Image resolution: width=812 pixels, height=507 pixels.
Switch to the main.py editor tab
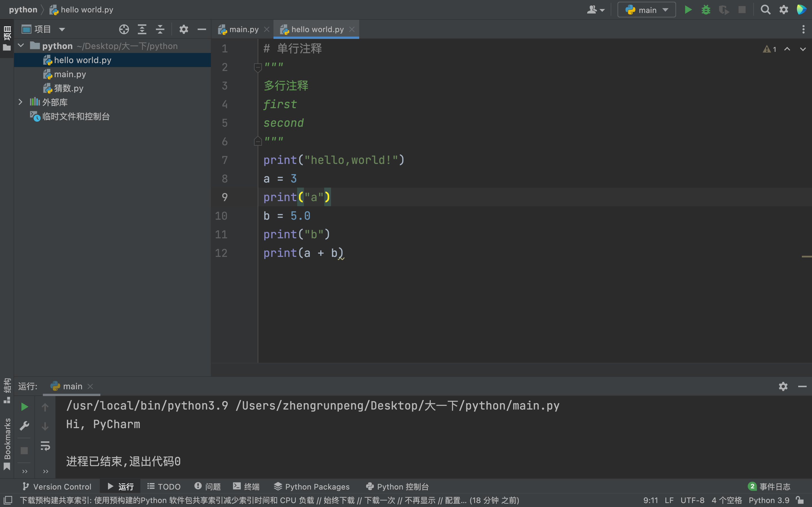[243, 30]
